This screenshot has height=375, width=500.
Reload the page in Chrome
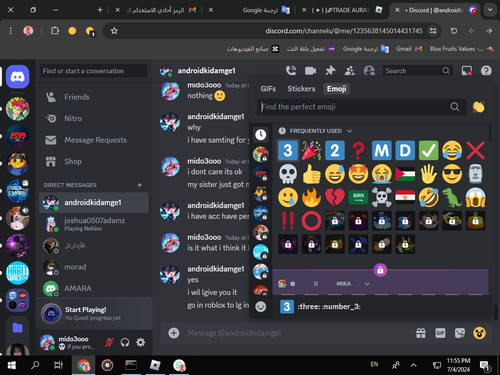[x=454, y=31]
